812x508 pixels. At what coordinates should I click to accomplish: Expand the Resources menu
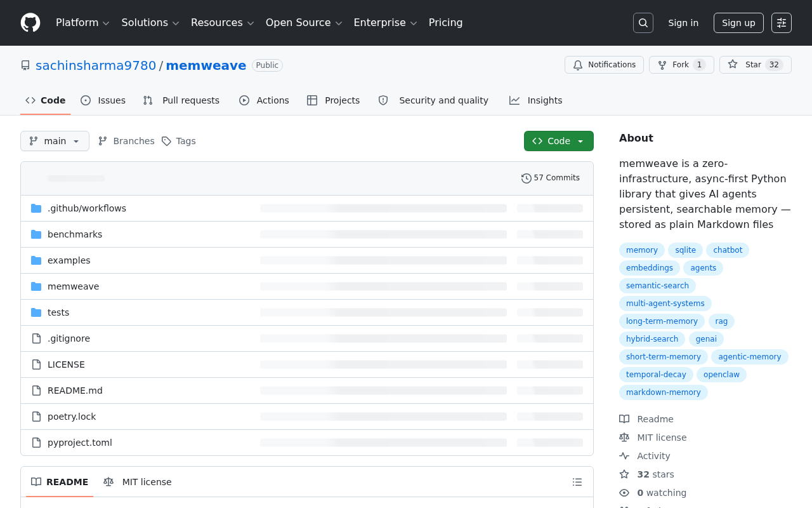point(222,23)
